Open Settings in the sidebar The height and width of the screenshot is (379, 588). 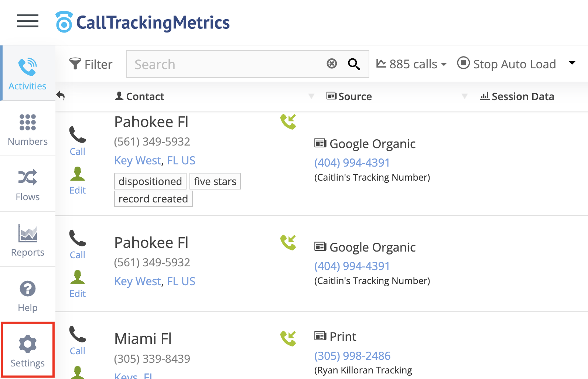click(28, 351)
